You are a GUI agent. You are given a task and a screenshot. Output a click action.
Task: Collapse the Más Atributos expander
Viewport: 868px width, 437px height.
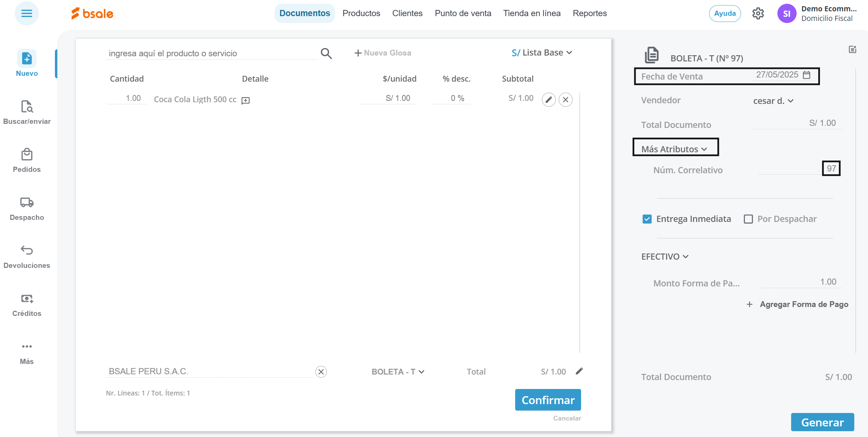coord(674,149)
